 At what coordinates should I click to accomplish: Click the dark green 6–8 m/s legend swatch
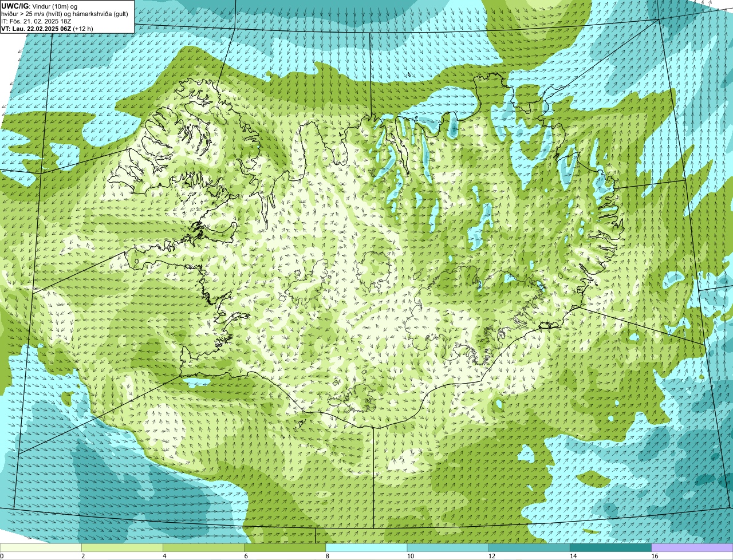tap(285, 548)
